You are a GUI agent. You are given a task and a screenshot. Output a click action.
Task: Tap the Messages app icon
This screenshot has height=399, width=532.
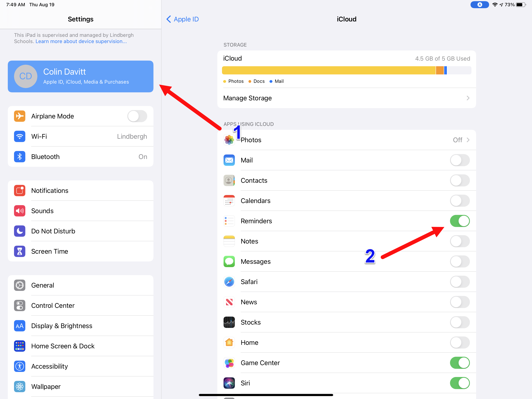(229, 261)
